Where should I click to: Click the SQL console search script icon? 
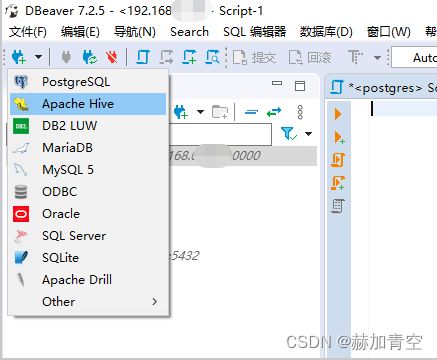212,57
